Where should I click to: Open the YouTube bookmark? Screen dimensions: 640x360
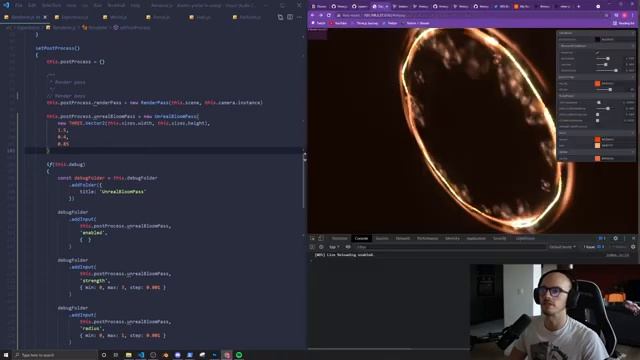(x=338, y=23)
